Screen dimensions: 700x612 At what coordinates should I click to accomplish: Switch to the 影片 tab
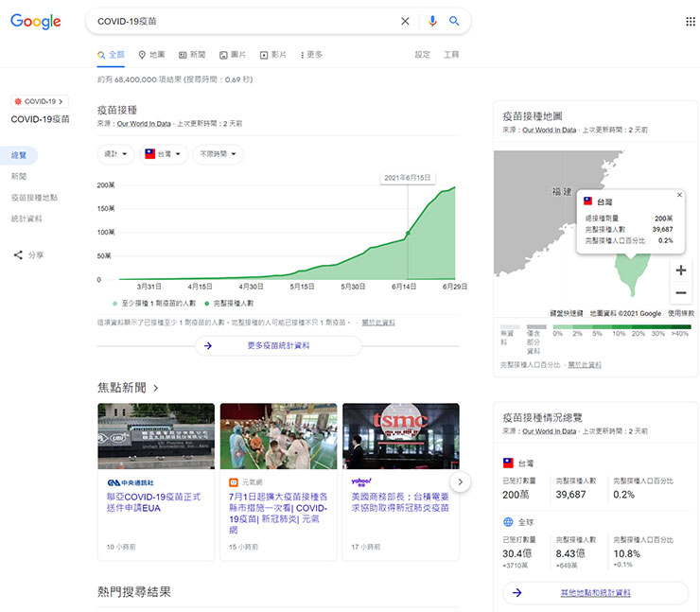[273, 55]
